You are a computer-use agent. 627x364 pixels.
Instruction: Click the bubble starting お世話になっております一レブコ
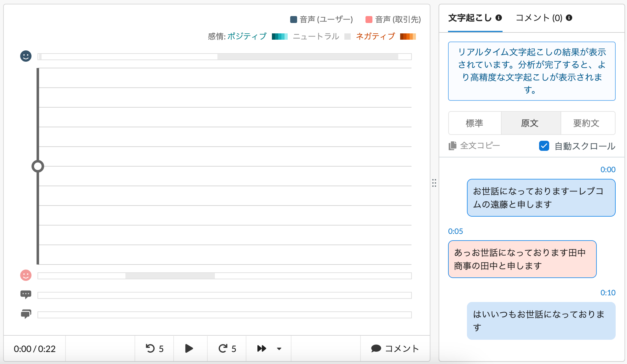(x=541, y=198)
